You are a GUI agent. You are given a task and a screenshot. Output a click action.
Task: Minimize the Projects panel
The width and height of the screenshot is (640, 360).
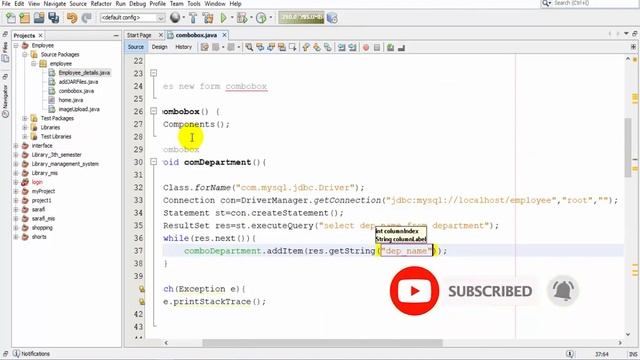pos(116,36)
